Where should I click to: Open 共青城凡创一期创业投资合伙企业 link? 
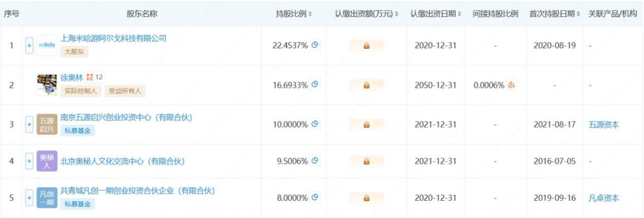pyautogui.click(x=138, y=191)
